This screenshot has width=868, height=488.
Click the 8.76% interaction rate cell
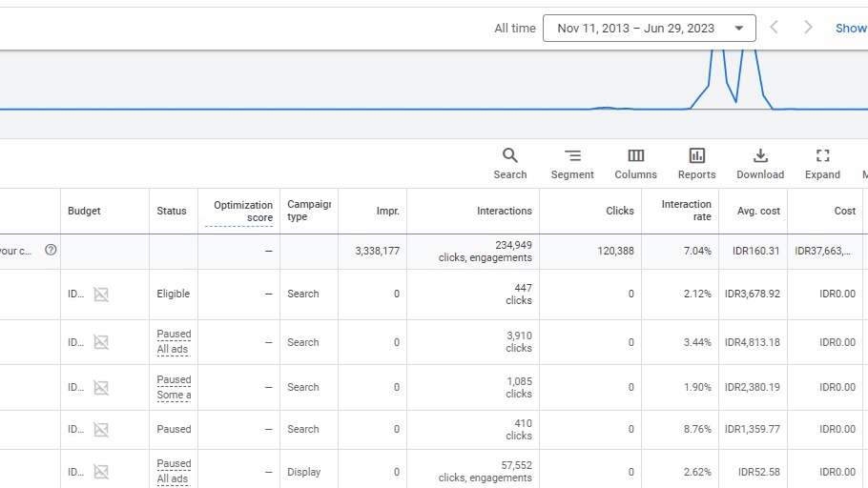(x=697, y=429)
